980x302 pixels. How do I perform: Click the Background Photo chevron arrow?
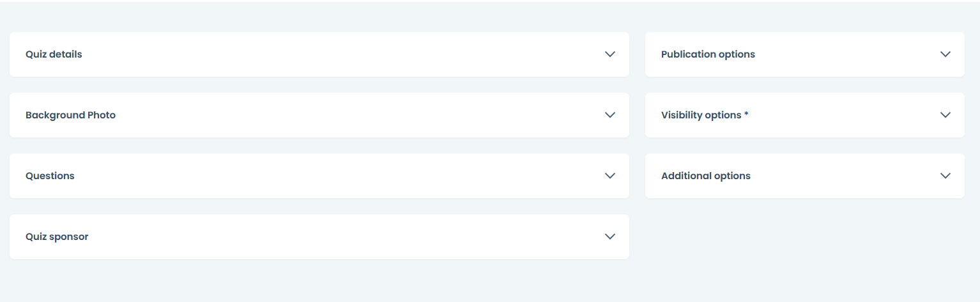(x=609, y=115)
